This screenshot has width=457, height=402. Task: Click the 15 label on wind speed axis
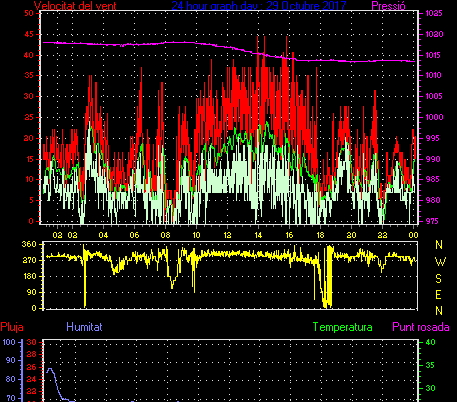29,159
